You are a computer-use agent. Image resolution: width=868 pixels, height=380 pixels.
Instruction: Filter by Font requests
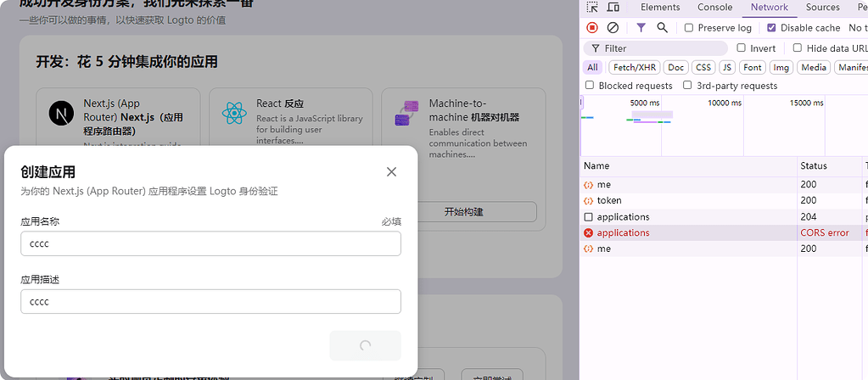tap(753, 68)
